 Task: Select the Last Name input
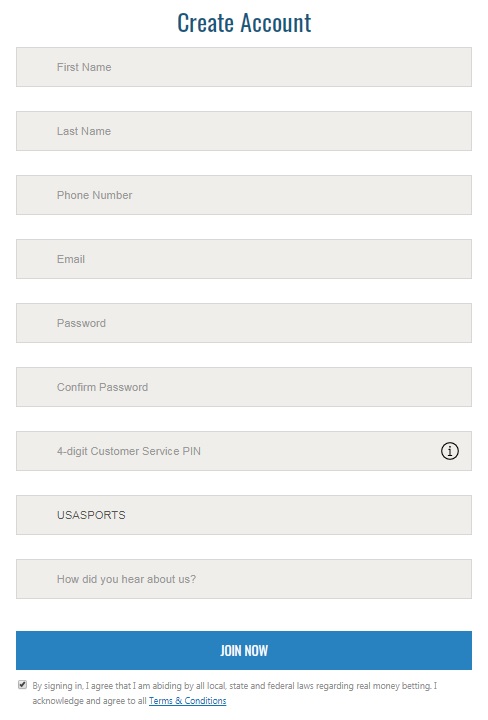pyautogui.click(x=244, y=131)
